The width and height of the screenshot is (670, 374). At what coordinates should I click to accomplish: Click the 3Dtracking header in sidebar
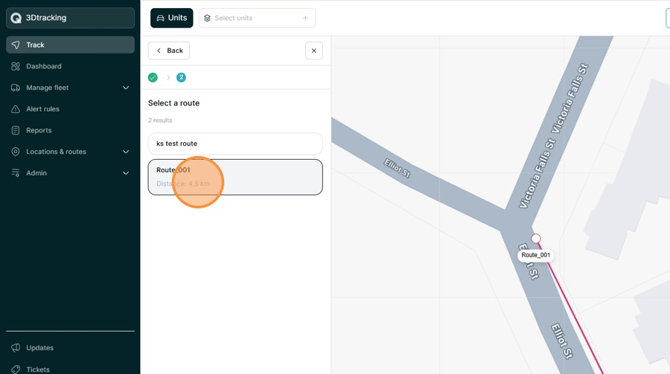(x=70, y=18)
